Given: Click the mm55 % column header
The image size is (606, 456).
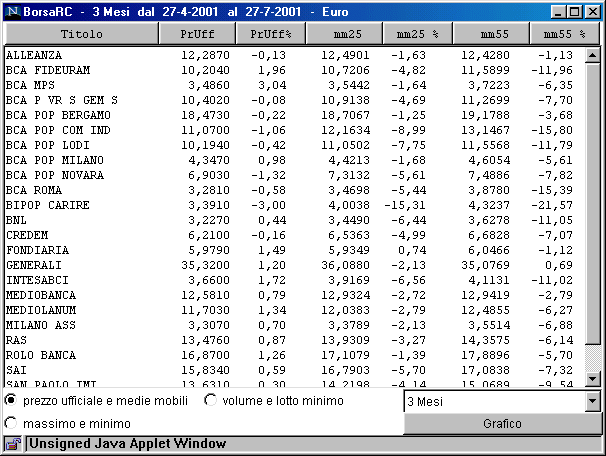Looking at the screenshot, I should pos(564,34).
